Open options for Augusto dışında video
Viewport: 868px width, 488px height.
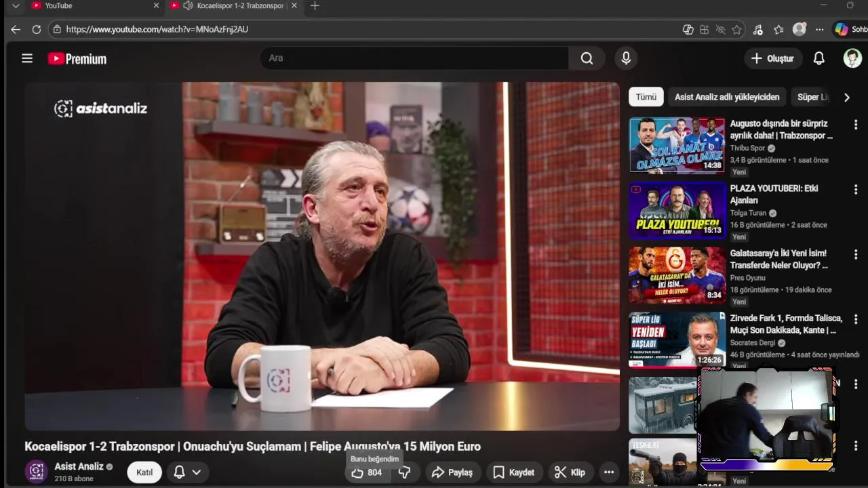856,125
